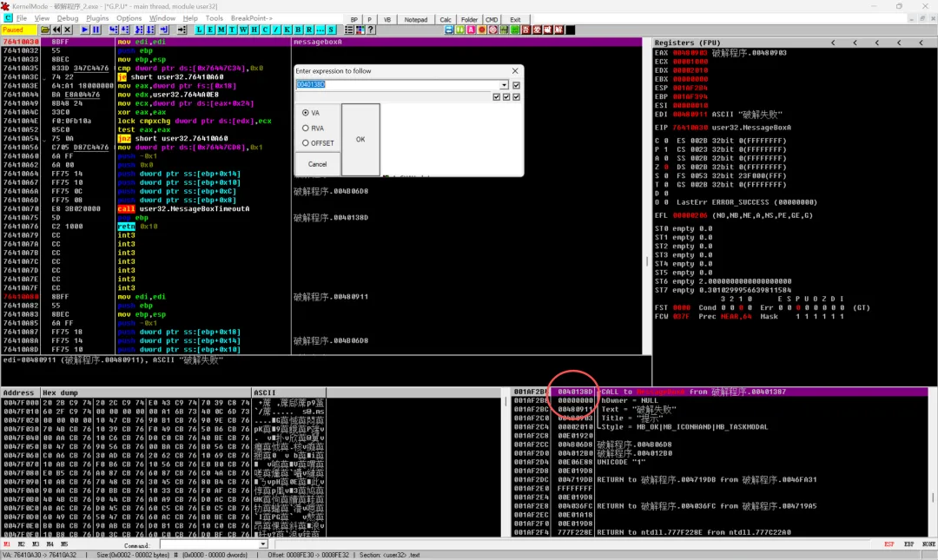The height and width of the screenshot is (560, 938).
Task: Open the Options menu
Action: coord(129,18)
